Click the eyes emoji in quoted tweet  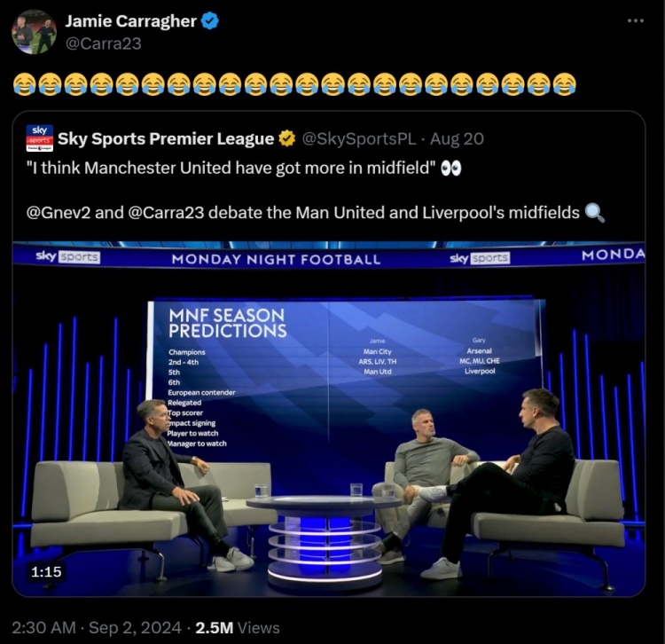pyautogui.click(x=450, y=168)
